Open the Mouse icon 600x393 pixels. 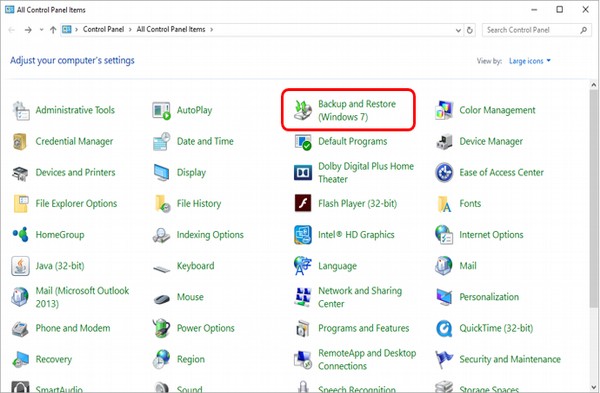pos(161,298)
